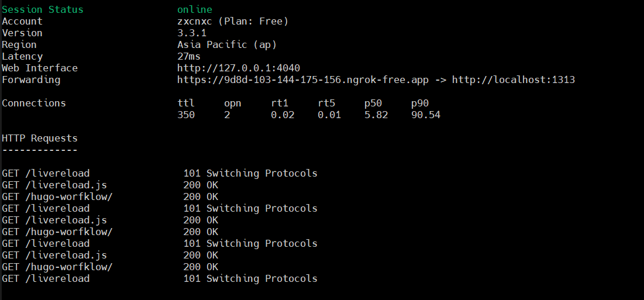Click the 27ms latency value
Screen dimensions: 644x300
189,56
